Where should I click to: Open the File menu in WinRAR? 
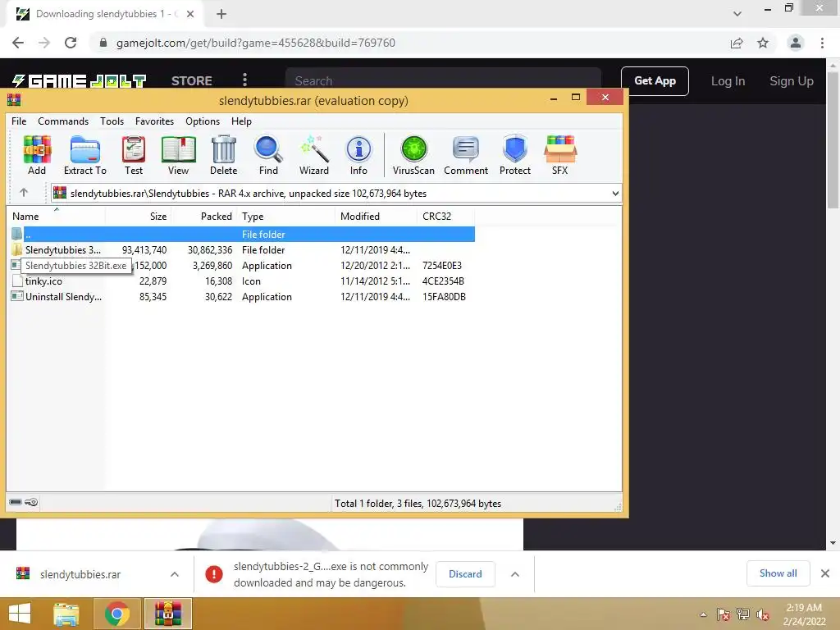pyautogui.click(x=19, y=121)
